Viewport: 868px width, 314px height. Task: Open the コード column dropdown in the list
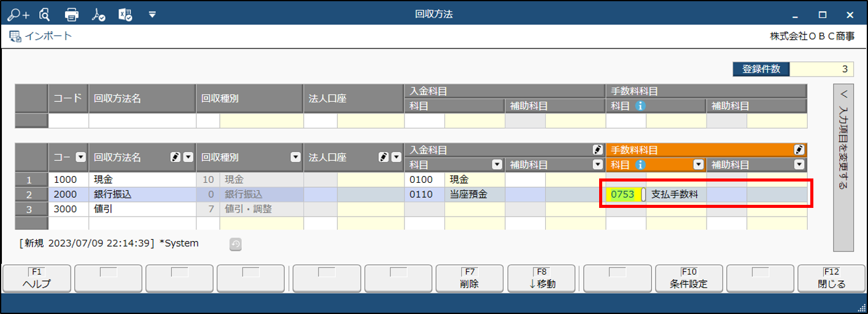tap(80, 158)
